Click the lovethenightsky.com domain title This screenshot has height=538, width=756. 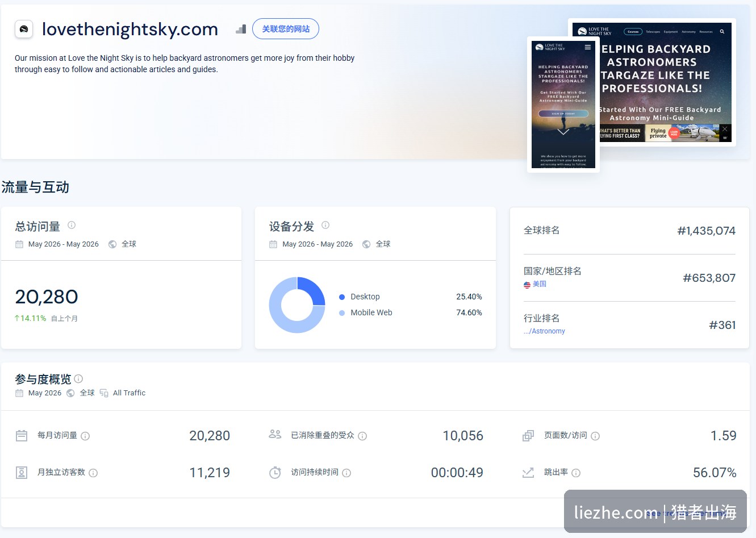pos(130,29)
